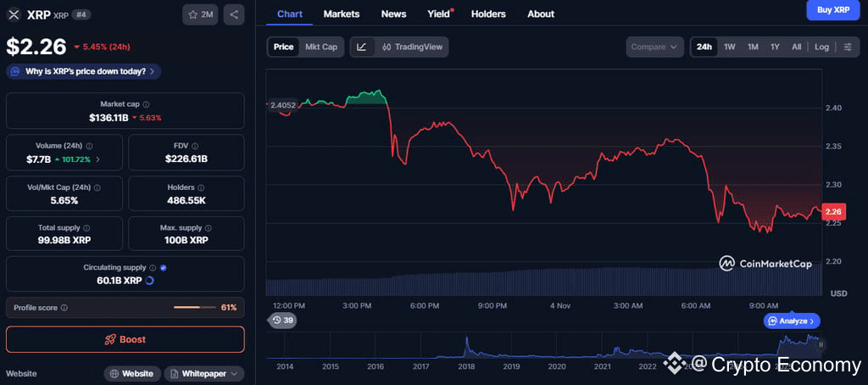Viewport: 868px width, 385px height.
Task: Select the 1W time range
Action: (x=729, y=47)
